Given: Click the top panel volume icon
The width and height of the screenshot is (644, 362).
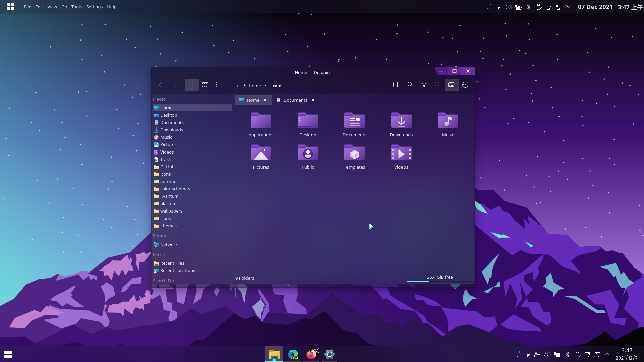Looking at the screenshot, I should point(508,7).
